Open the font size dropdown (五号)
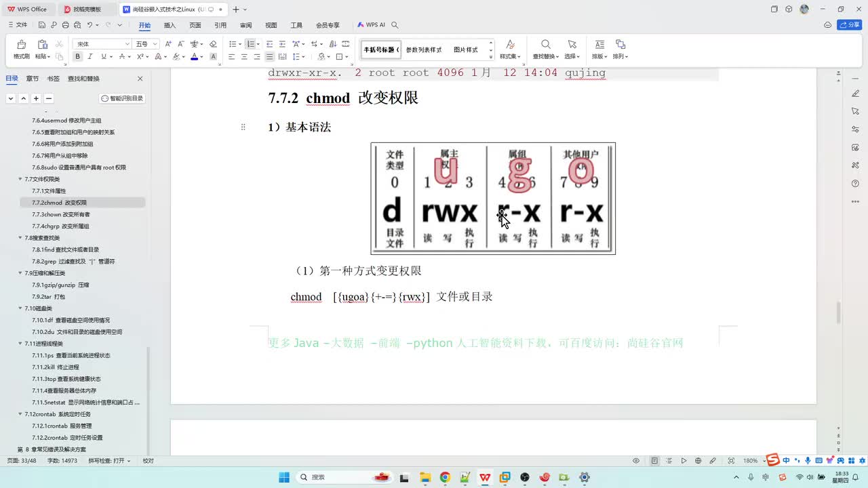The width and height of the screenshot is (868, 488). [155, 44]
